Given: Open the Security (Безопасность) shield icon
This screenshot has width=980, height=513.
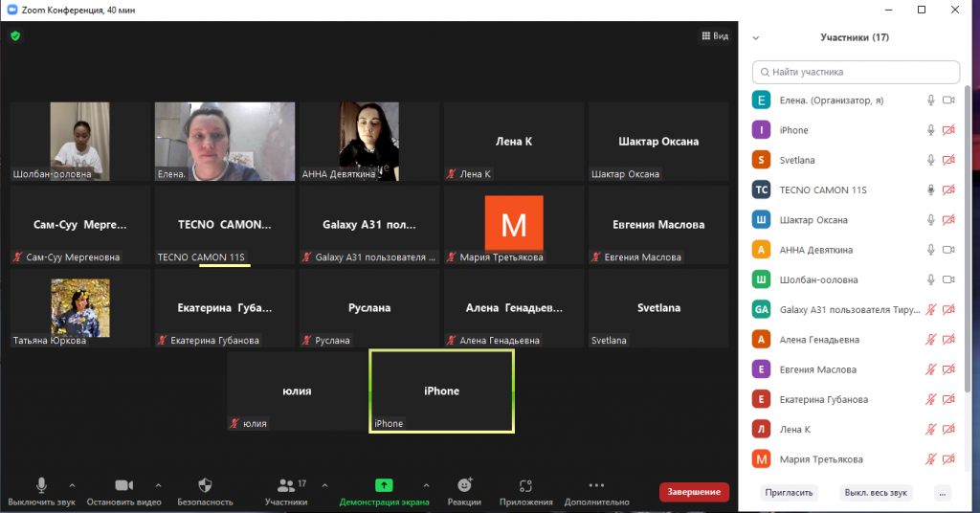Looking at the screenshot, I should (204, 486).
